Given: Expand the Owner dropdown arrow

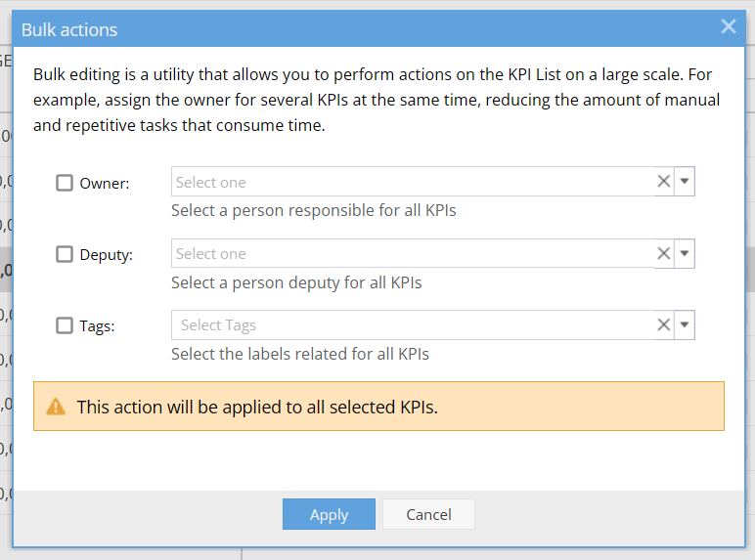Looking at the screenshot, I should (685, 182).
